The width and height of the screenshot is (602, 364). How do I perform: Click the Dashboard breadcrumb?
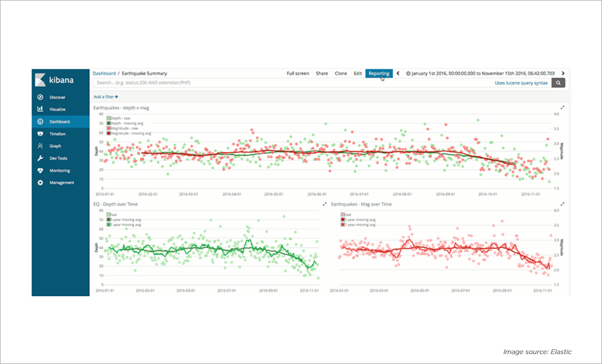coord(103,73)
